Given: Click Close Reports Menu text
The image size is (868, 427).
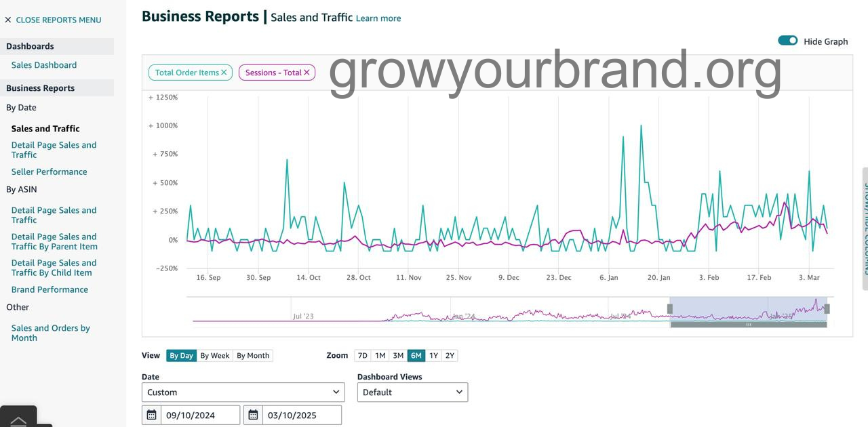Looking at the screenshot, I should [x=58, y=20].
